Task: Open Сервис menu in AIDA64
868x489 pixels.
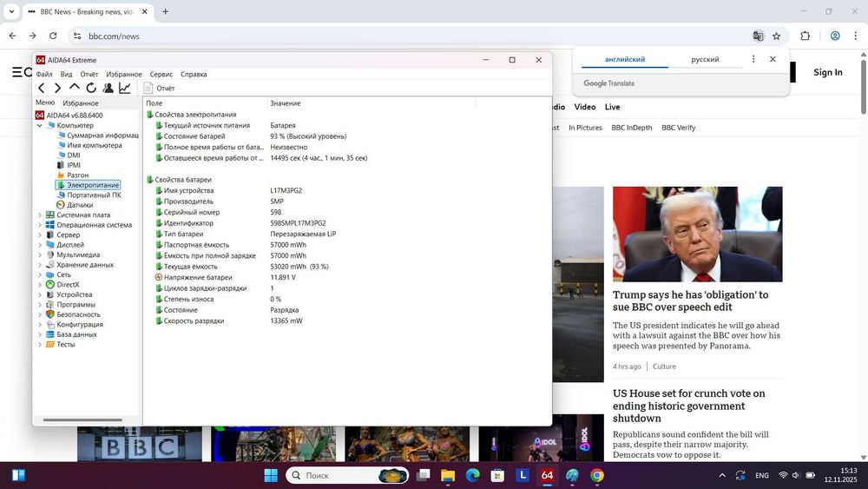Action: pyautogui.click(x=161, y=74)
